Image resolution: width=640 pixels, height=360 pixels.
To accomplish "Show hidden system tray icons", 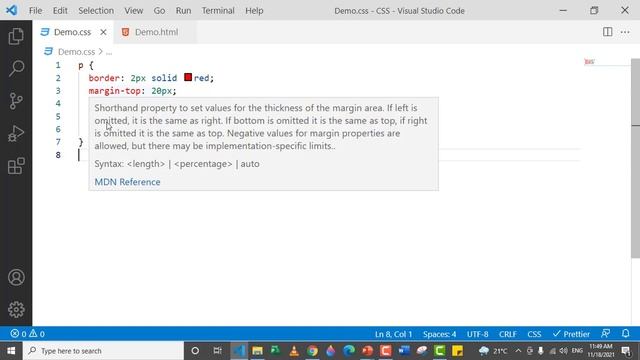I will pos(518,351).
